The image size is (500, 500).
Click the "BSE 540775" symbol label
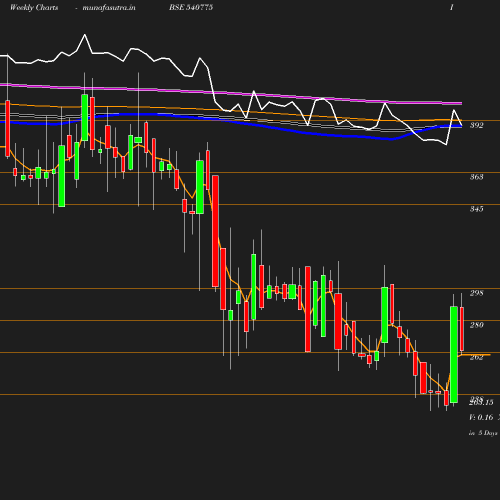[191, 7]
